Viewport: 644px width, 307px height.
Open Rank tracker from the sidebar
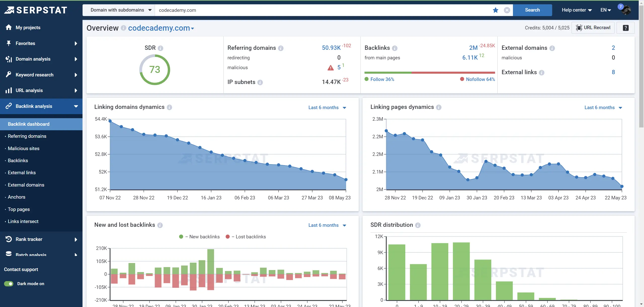tap(29, 239)
